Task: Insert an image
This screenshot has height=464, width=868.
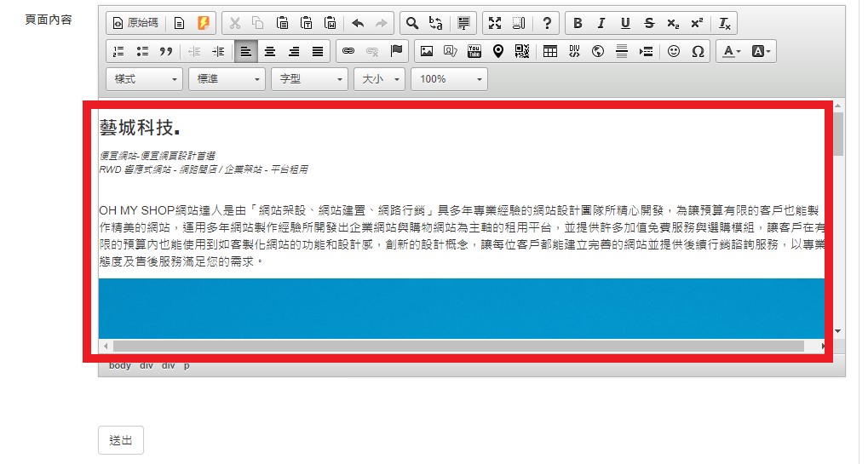Action: (x=426, y=51)
